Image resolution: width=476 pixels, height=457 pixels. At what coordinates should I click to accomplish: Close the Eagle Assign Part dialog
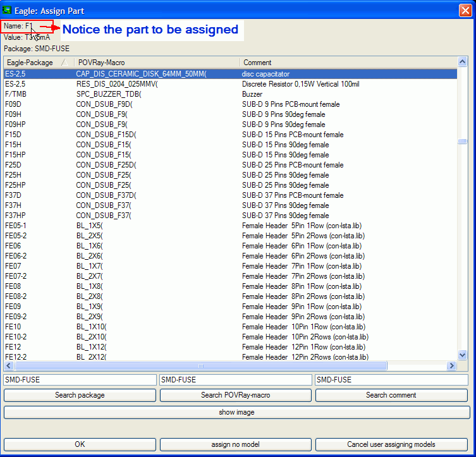click(x=465, y=10)
